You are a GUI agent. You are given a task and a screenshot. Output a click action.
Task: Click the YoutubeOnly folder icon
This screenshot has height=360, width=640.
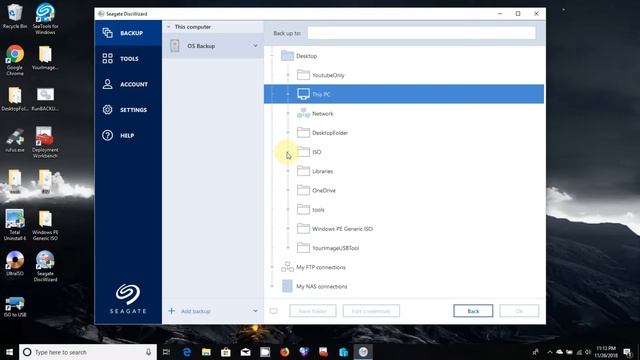[303, 75]
